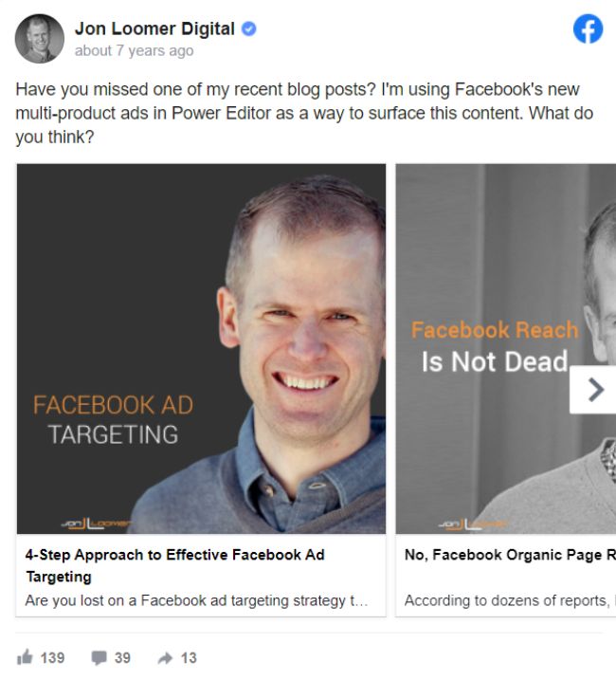Open the Facebook Ad Targeting card image
Screen dimensions: 616x680
(x=201, y=349)
